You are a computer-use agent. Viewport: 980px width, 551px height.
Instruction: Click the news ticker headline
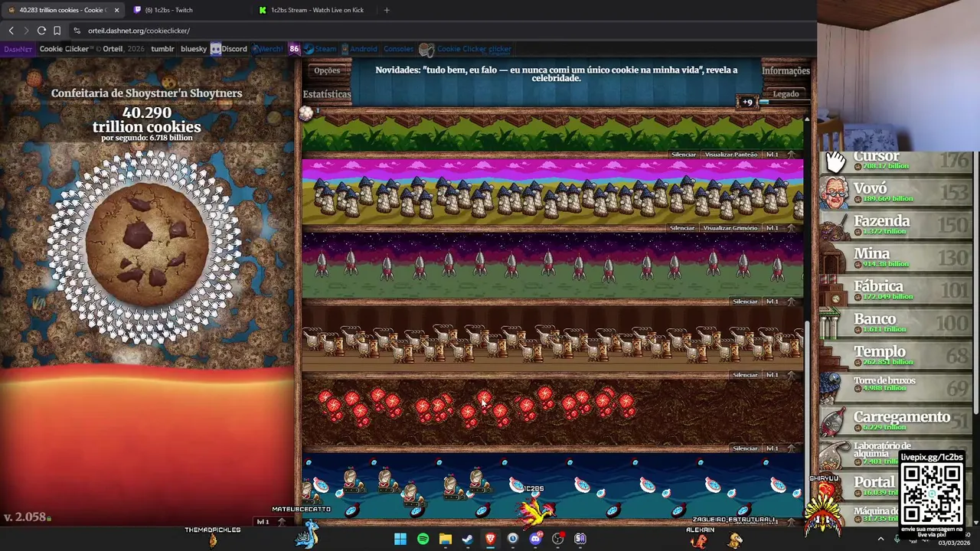[x=557, y=73]
